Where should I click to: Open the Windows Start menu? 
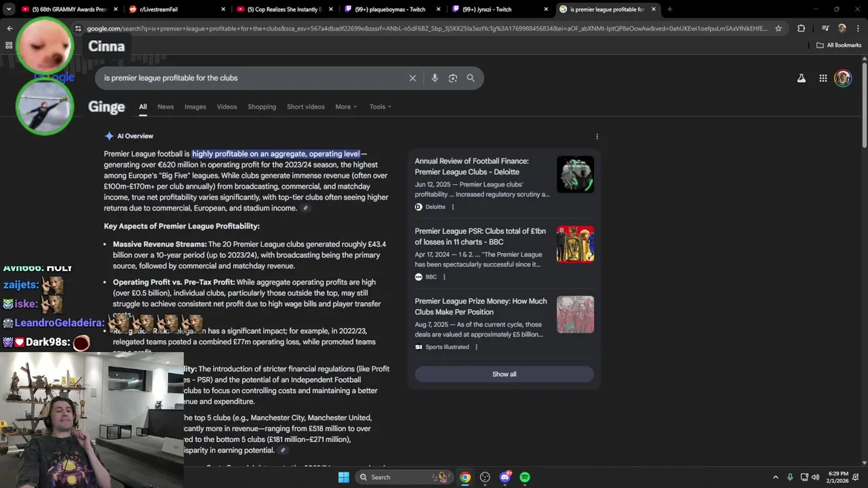[344, 477]
